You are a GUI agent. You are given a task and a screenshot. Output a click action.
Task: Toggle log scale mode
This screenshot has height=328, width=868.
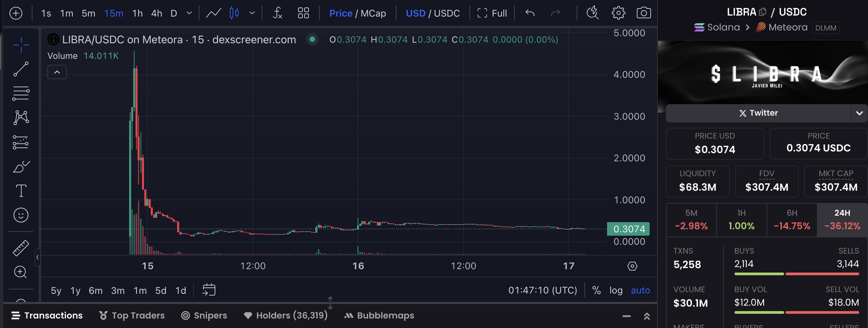616,290
